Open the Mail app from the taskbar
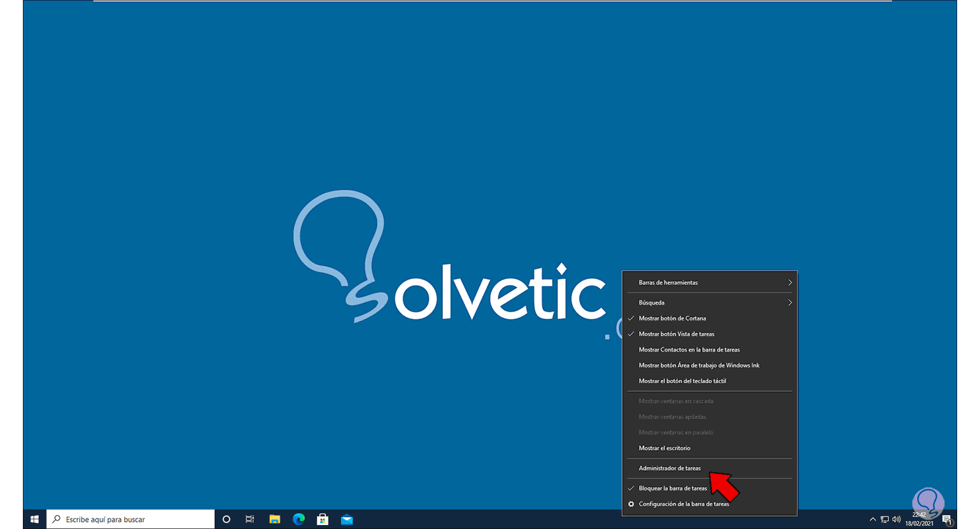 (346, 519)
